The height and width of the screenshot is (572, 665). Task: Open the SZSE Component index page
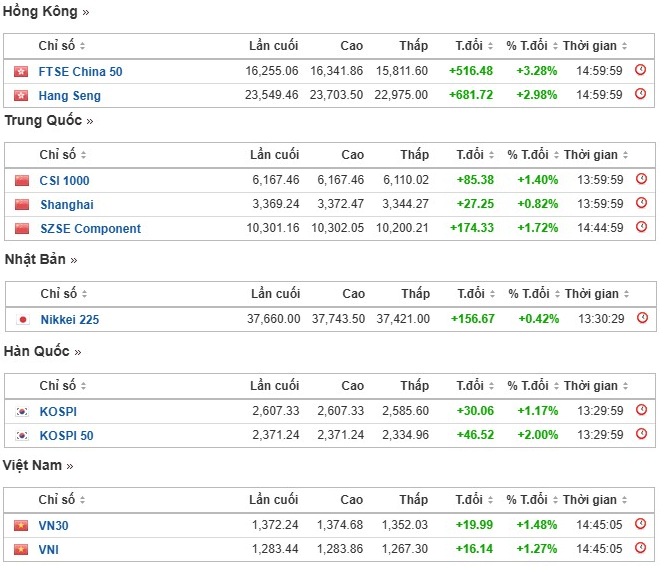coord(90,229)
